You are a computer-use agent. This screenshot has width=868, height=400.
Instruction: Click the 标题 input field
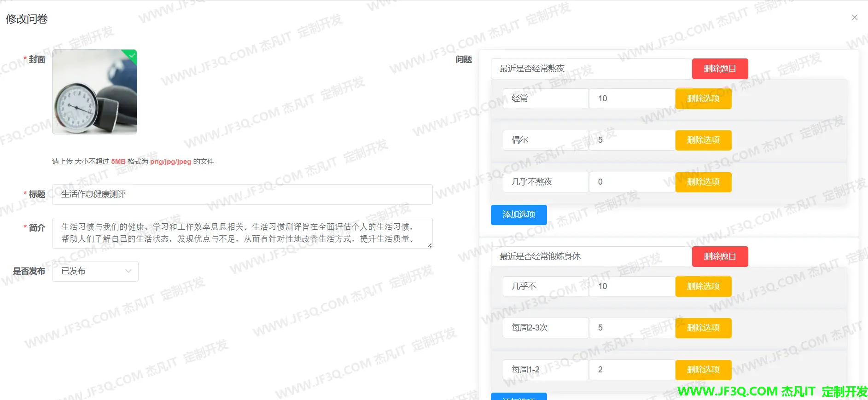pyautogui.click(x=242, y=194)
